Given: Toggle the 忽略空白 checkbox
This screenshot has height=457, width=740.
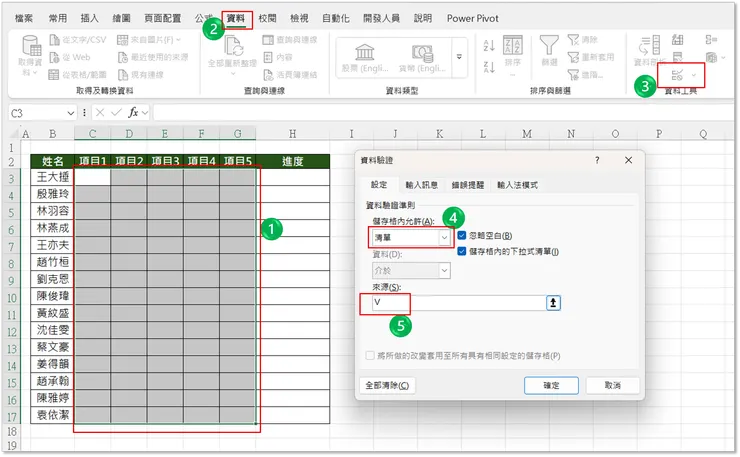Looking at the screenshot, I should coord(462,235).
